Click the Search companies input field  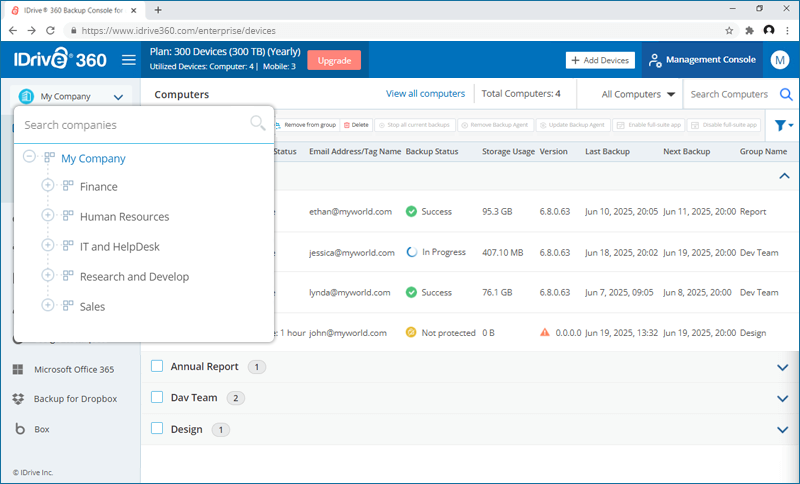coord(130,125)
